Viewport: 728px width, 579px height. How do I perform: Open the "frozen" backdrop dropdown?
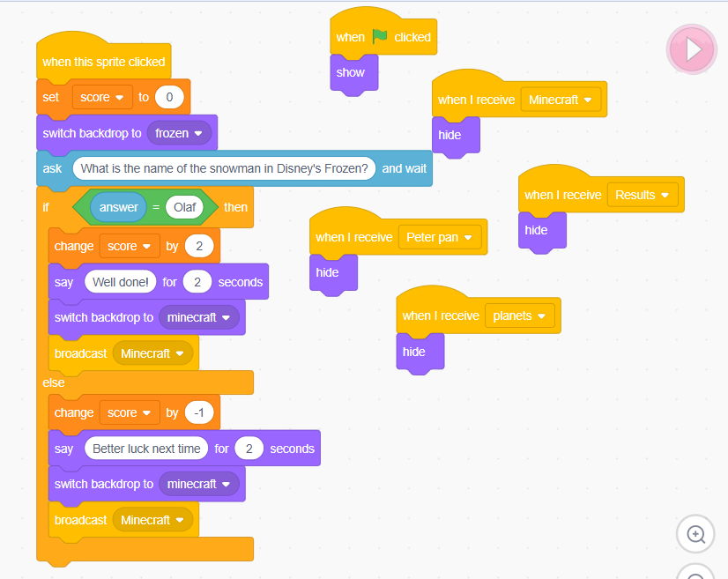coord(179,133)
